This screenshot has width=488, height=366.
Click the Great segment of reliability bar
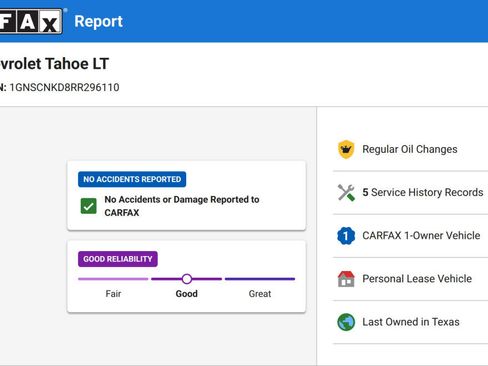pos(260,279)
